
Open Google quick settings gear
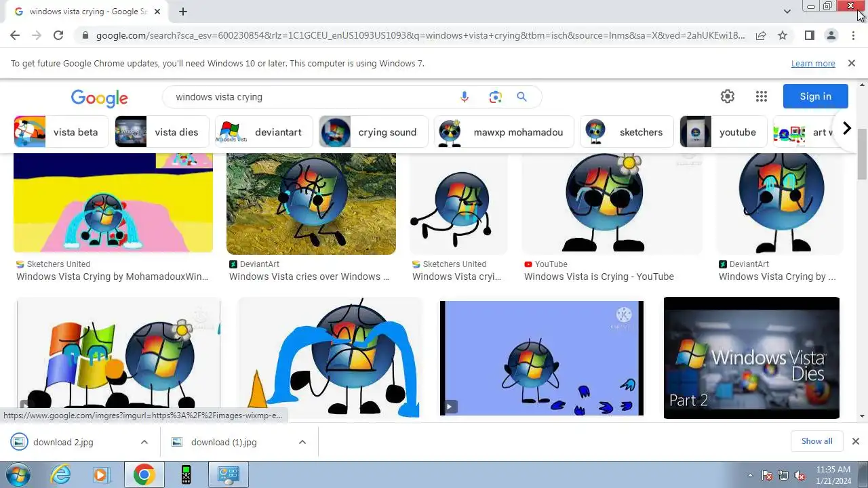coord(728,96)
